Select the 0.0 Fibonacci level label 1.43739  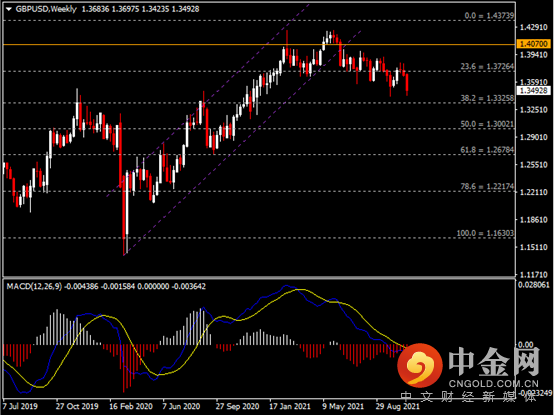pyautogui.click(x=489, y=16)
